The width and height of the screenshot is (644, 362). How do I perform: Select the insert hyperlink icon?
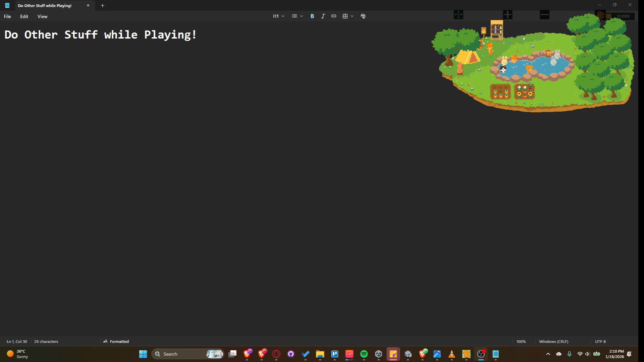(333, 16)
